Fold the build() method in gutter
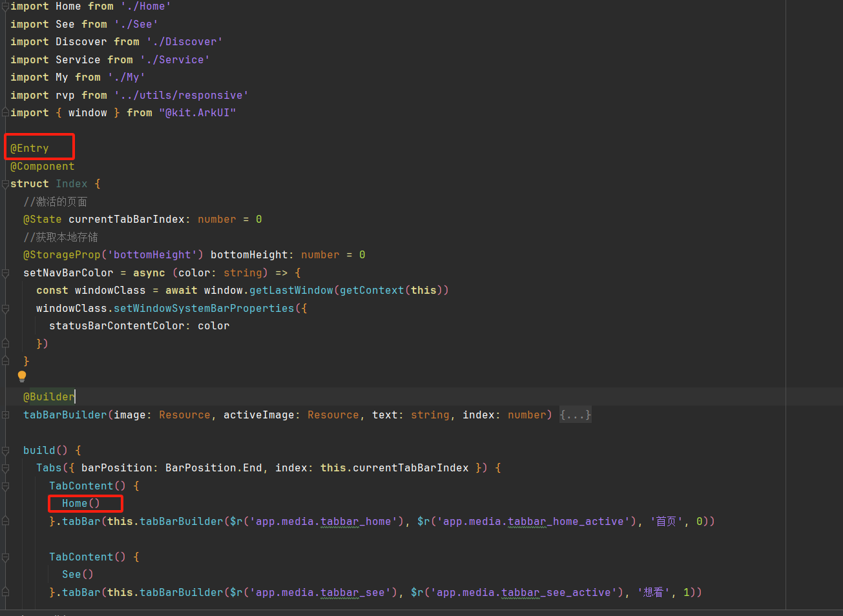 pos(5,451)
